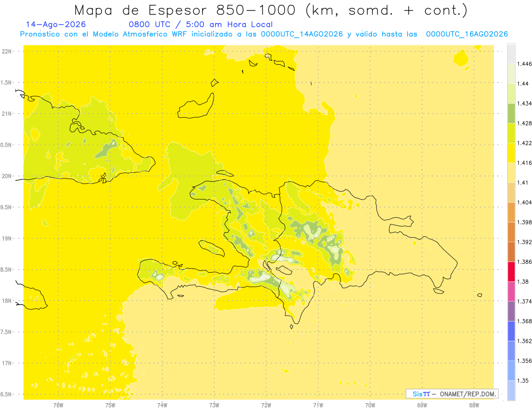Click the colorbar value 1.446

525,64
